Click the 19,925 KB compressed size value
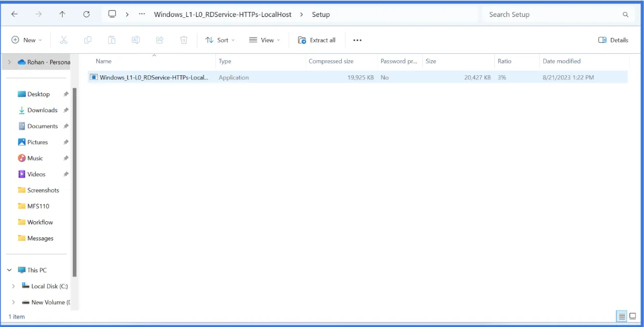 (x=360, y=77)
